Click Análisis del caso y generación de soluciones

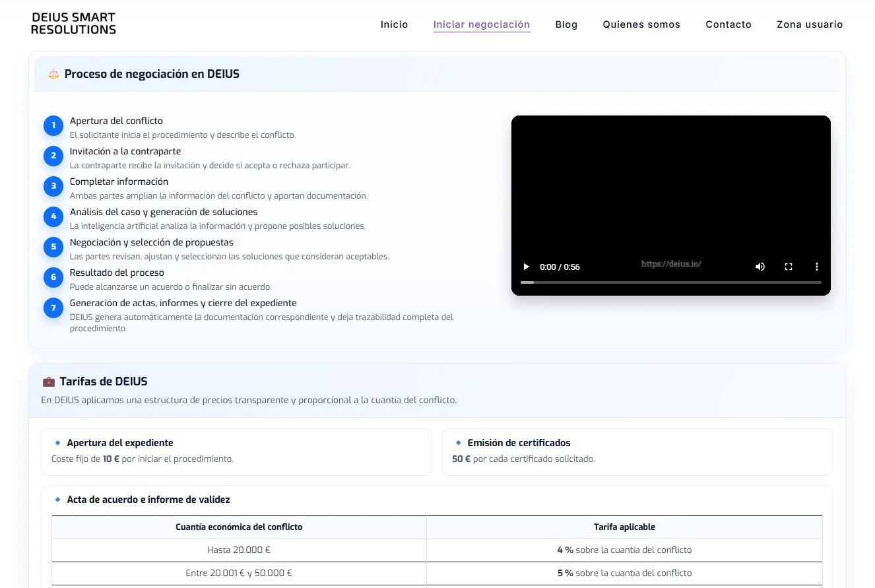pyautogui.click(x=164, y=212)
